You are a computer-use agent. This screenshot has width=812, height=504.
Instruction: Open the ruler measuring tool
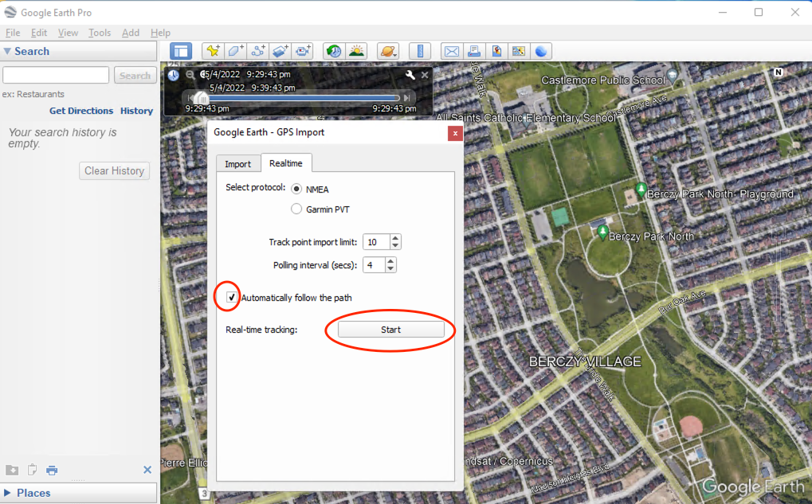[x=420, y=51]
